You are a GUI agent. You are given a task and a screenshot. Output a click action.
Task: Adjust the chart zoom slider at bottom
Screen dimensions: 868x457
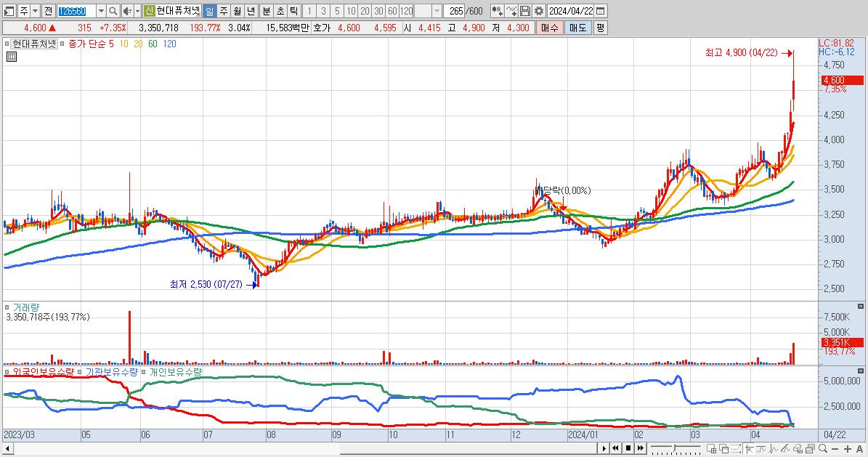tap(674, 447)
